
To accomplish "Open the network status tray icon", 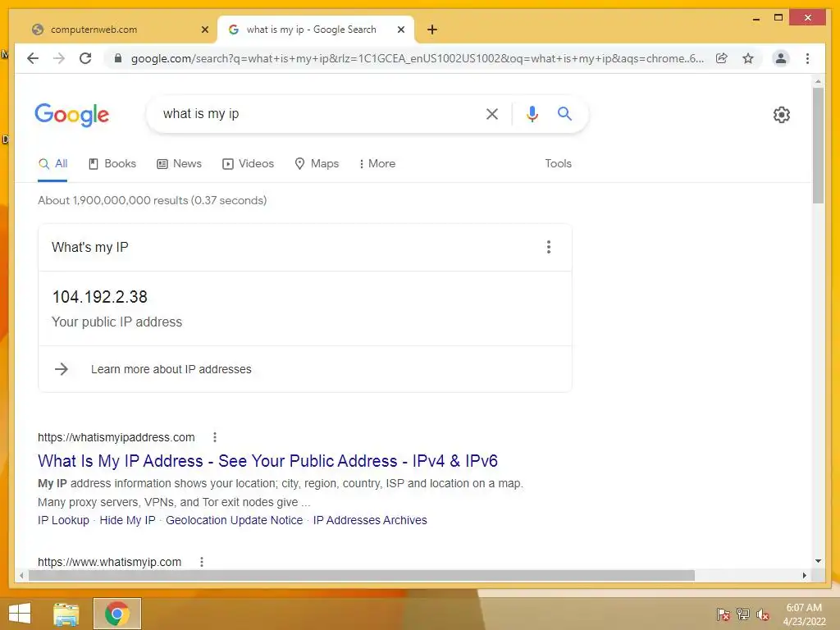I will [x=743, y=614].
